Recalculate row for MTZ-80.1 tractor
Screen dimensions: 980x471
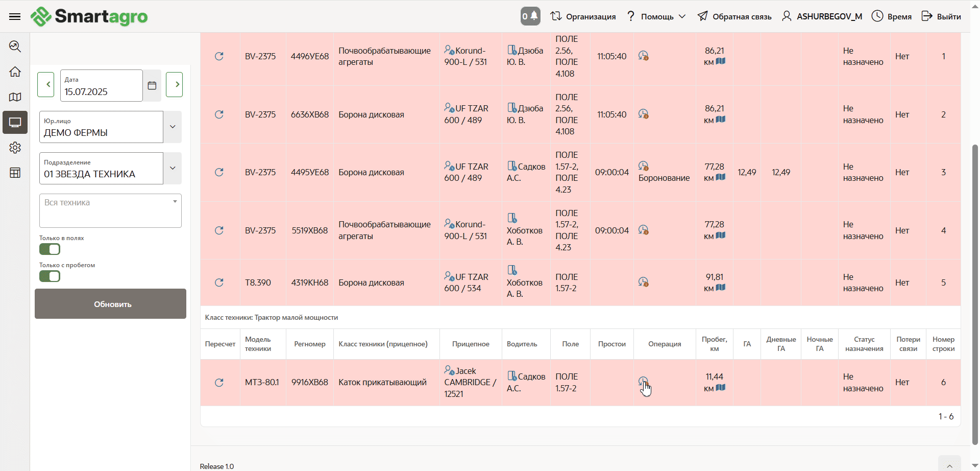click(x=219, y=383)
